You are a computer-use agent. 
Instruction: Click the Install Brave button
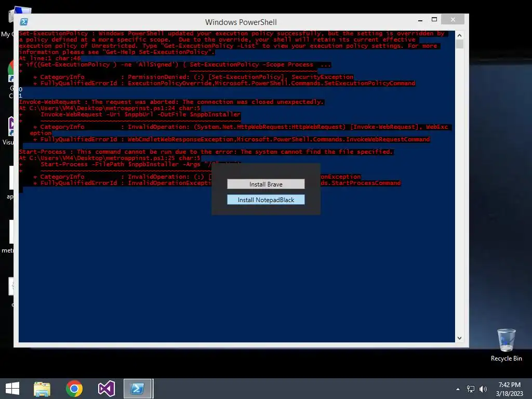click(265, 184)
